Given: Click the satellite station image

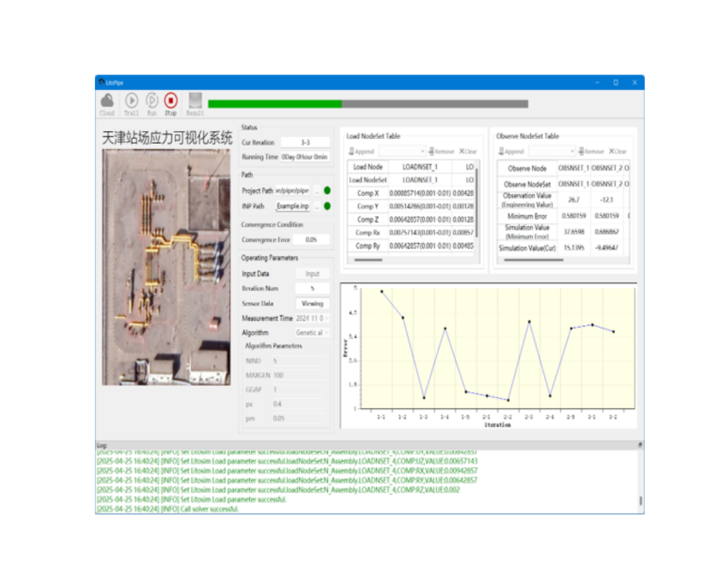Looking at the screenshot, I should [166, 267].
